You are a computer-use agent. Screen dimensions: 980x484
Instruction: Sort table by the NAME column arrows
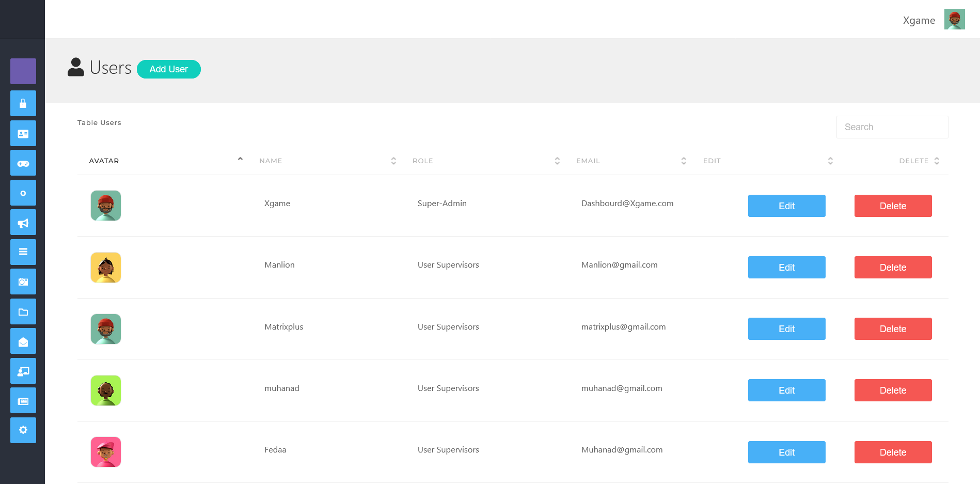point(393,161)
